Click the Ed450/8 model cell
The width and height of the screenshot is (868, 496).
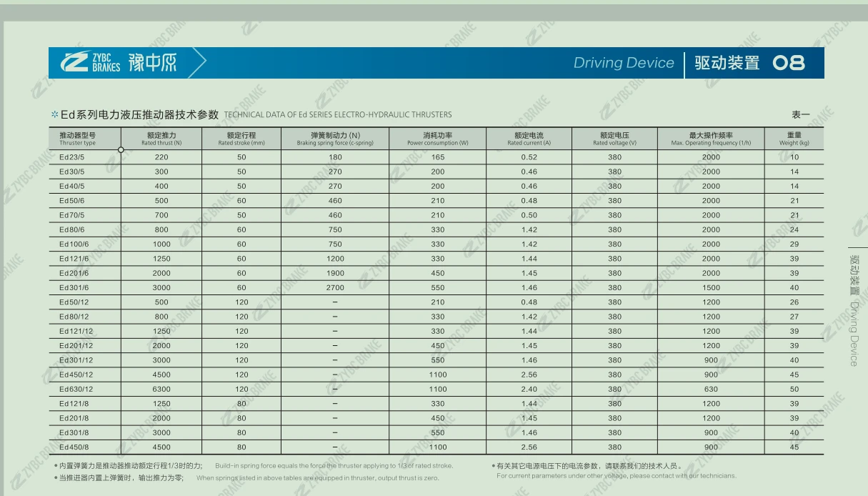74,447
